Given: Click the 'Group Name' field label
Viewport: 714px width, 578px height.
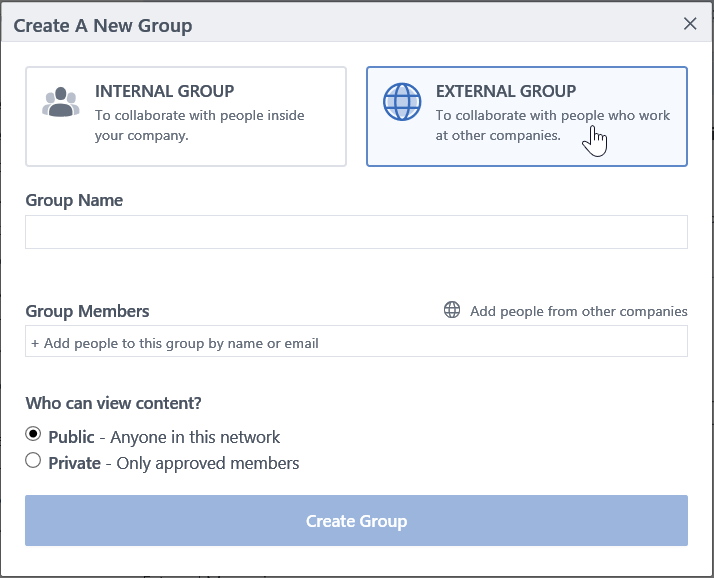Looking at the screenshot, I should (x=74, y=200).
